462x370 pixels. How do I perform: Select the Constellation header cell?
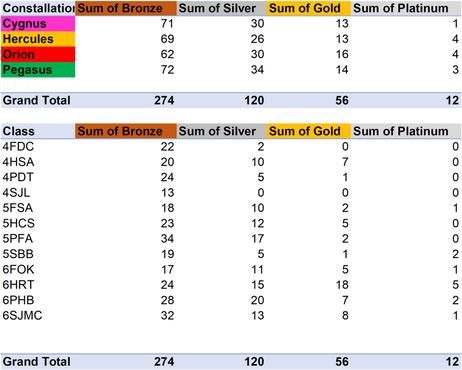[38, 8]
